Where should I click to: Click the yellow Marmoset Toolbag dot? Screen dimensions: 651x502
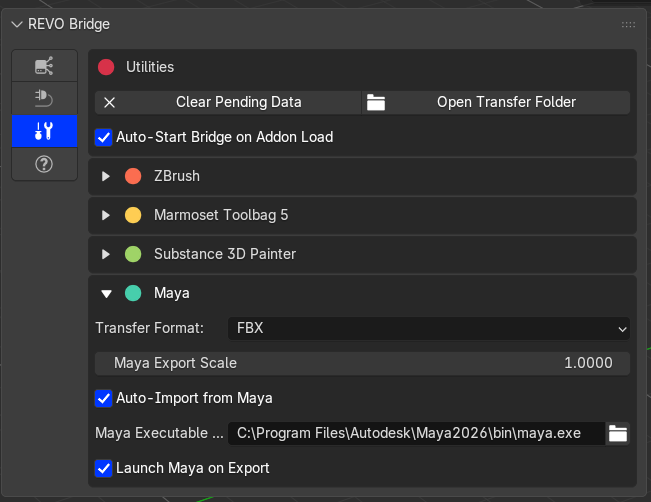tap(133, 215)
